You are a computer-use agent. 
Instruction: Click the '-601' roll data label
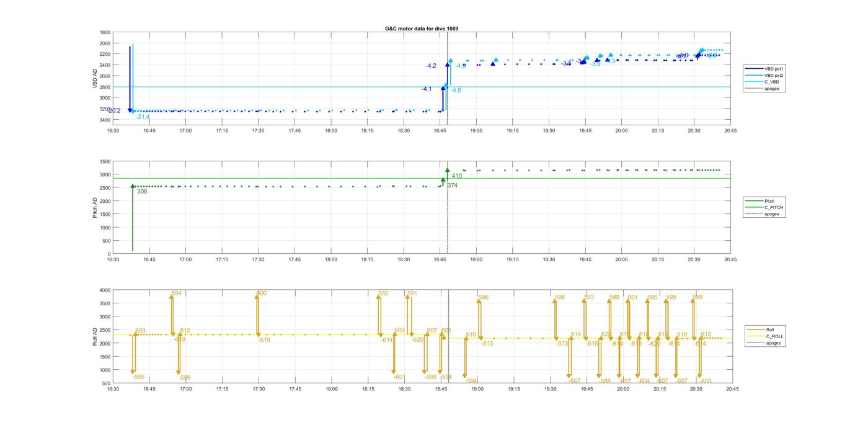[x=399, y=377]
